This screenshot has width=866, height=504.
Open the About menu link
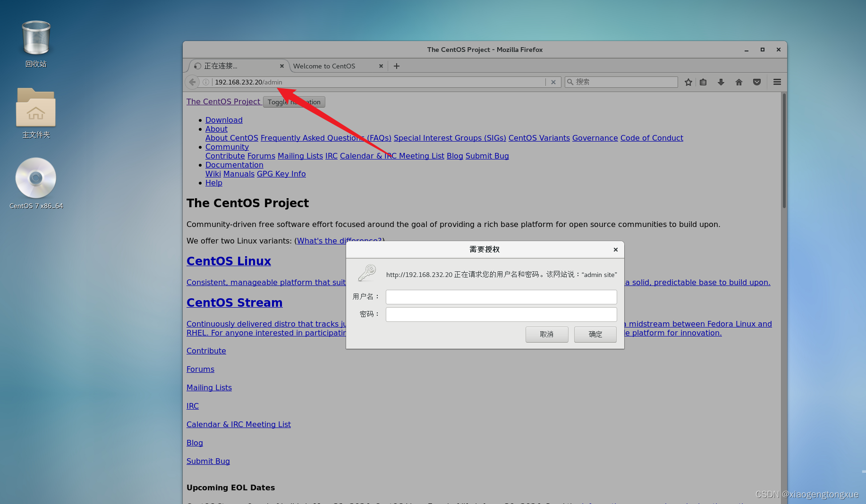coord(216,129)
